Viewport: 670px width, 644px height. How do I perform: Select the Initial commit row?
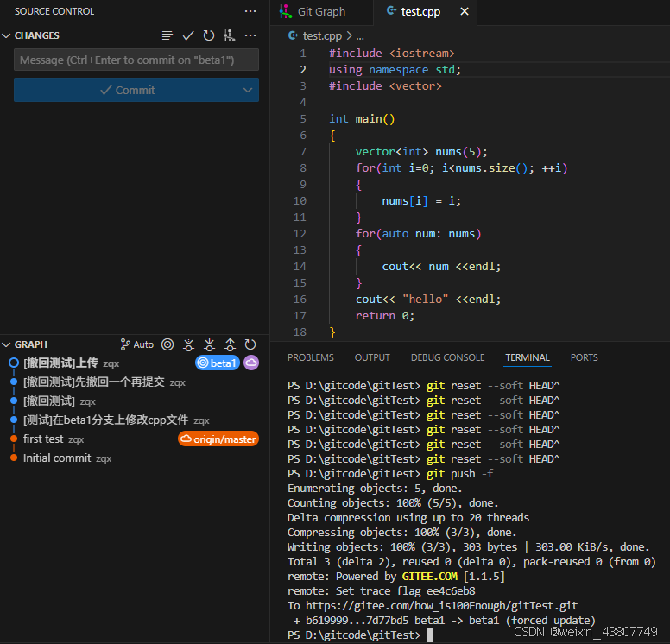[x=135, y=458]
